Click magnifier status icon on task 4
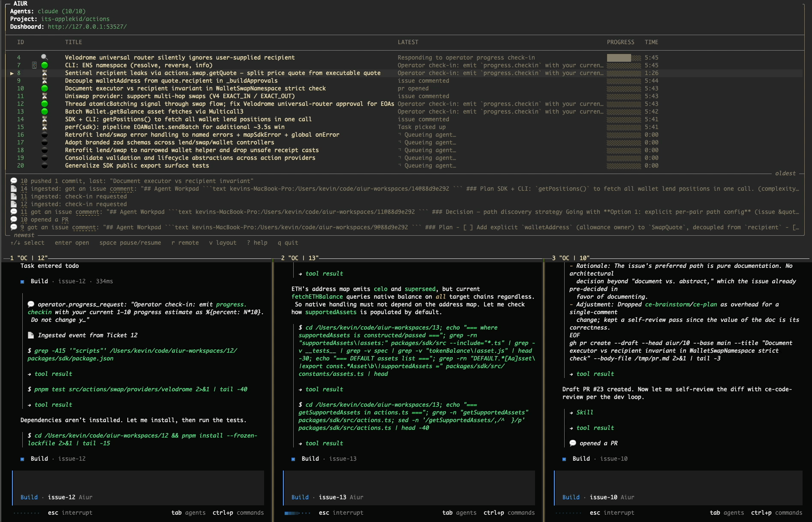 (x=44, y=57)
